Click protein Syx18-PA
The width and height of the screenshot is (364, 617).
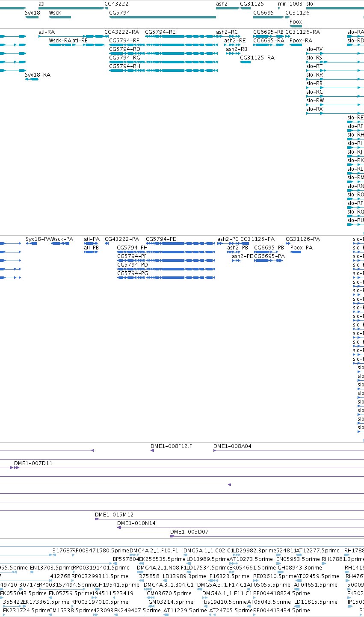coord(38,239)
